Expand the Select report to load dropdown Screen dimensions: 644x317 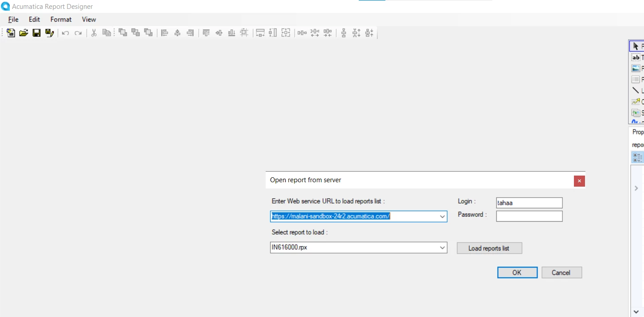click(442, 248)
